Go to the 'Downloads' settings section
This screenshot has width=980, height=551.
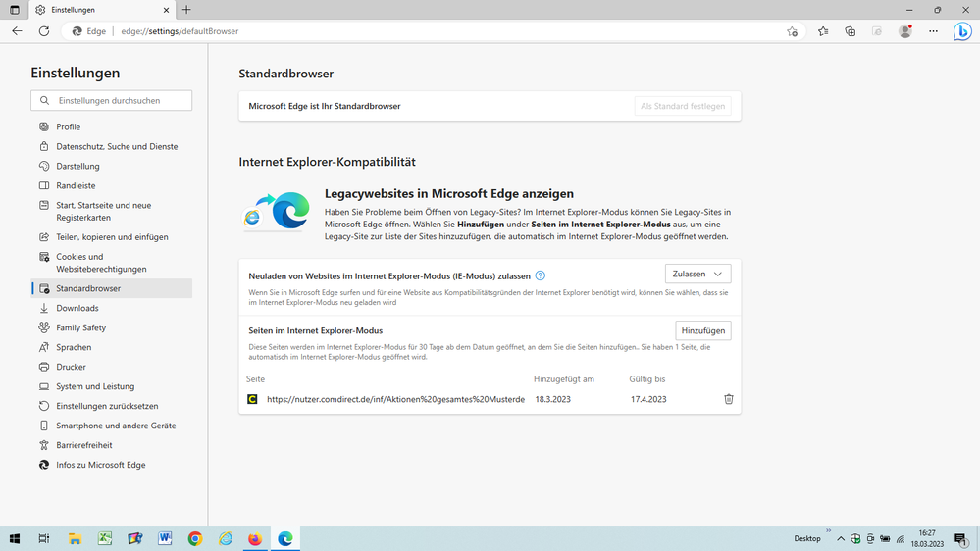(x=77, y=308)
